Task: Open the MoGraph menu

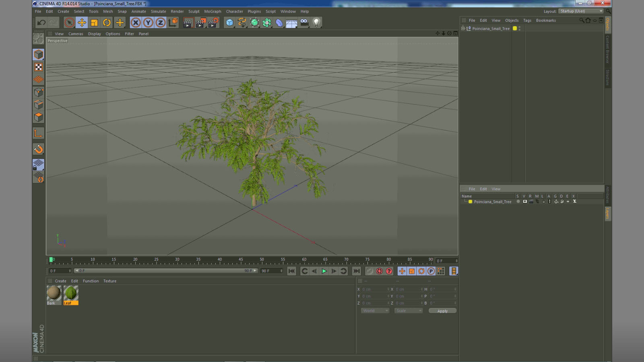Action: pos(213,12)
